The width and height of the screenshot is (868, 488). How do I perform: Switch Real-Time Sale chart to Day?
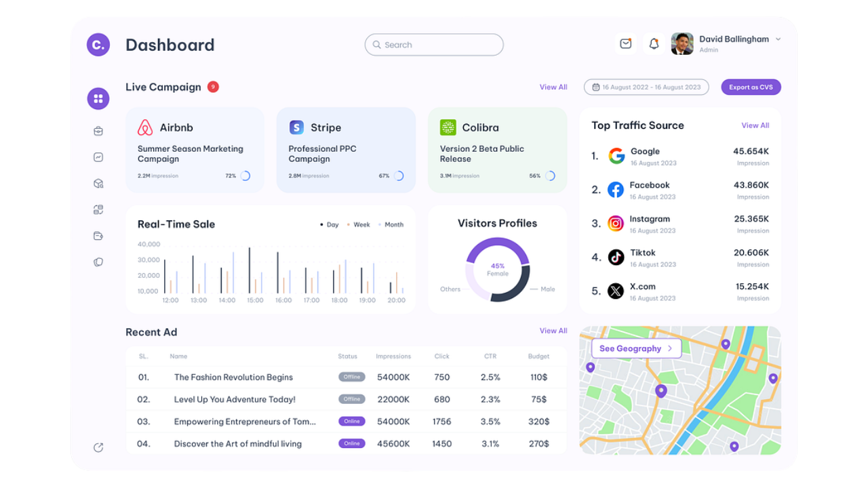coord(330,225)
